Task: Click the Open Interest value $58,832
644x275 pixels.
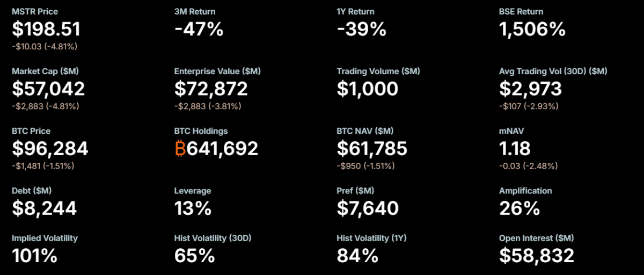Action: [537, 256]
